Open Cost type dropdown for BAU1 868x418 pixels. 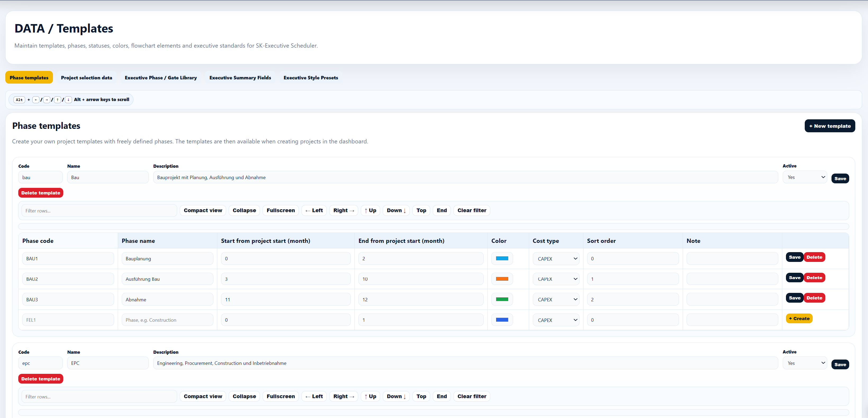coord(556,259)
